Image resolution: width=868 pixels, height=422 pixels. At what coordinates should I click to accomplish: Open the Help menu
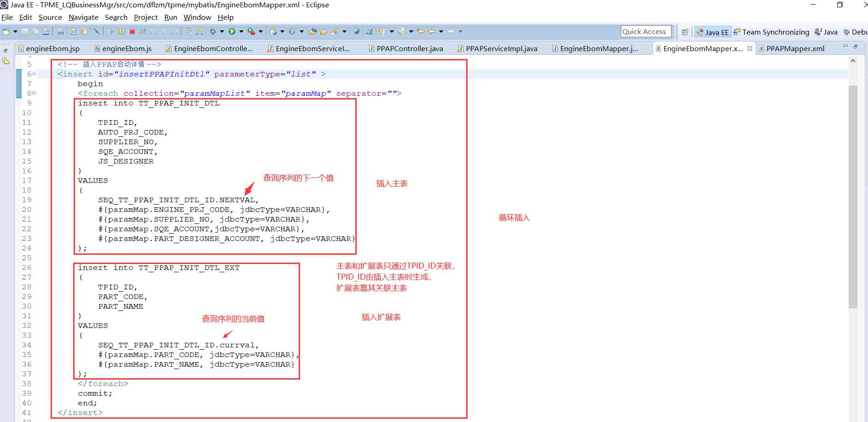click(x=226, y=17)
